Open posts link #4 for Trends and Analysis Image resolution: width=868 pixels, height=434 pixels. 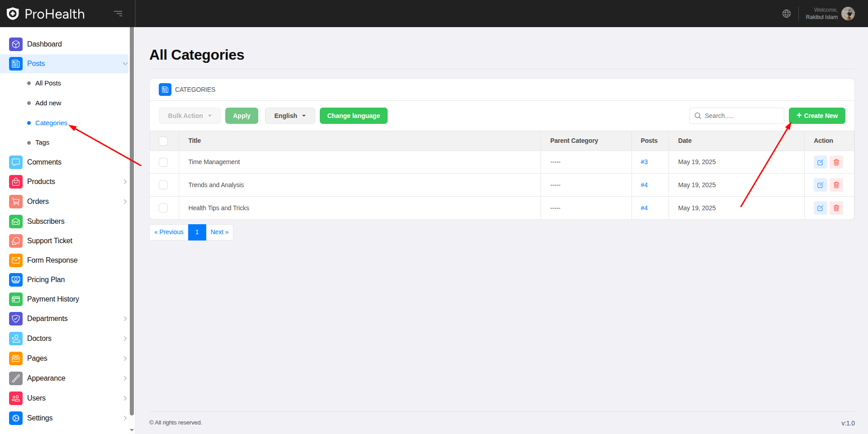tap(644, 185)
